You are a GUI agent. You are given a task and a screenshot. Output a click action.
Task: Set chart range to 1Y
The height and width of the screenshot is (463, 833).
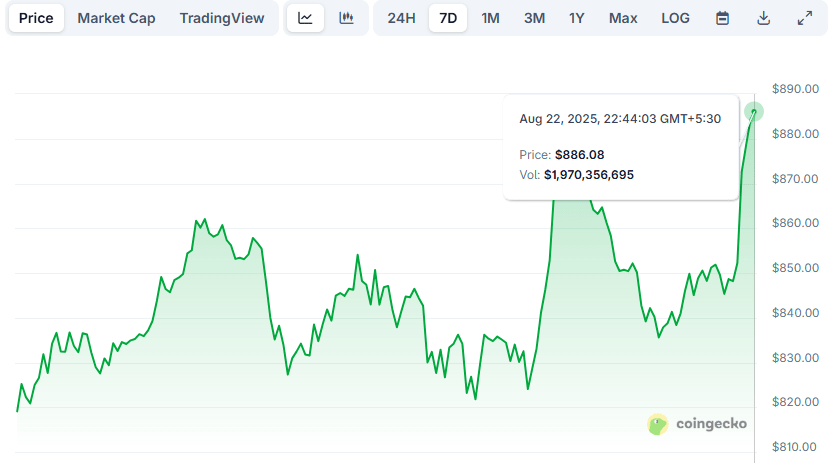(577, 18)
